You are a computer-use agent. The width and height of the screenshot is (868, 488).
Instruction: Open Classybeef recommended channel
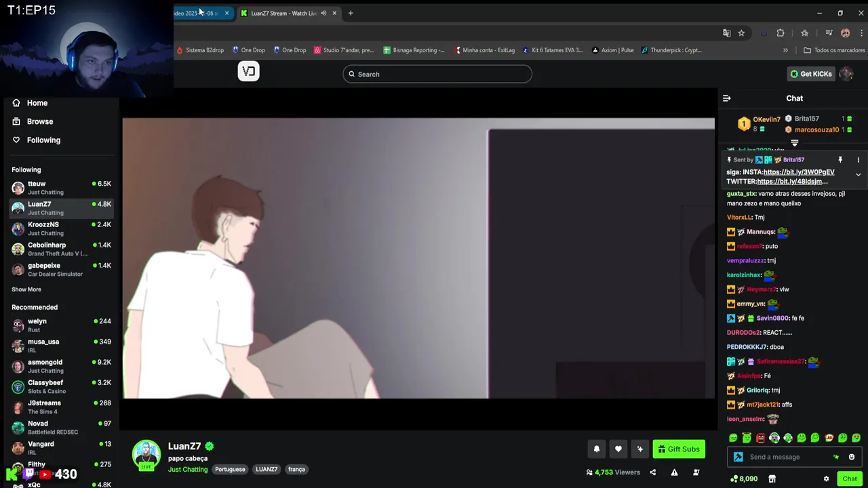(61, 386)
